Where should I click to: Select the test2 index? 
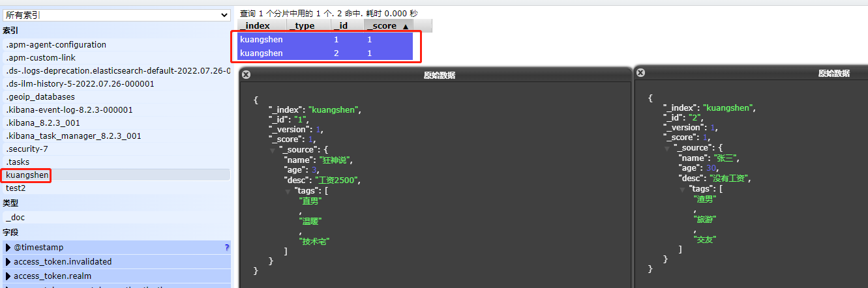(x=116, y=188)
